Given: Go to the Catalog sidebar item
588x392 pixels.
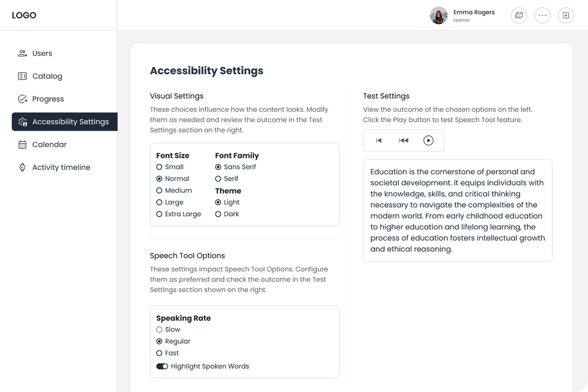Looking at the screenshot, I should (x=47, y=76).
